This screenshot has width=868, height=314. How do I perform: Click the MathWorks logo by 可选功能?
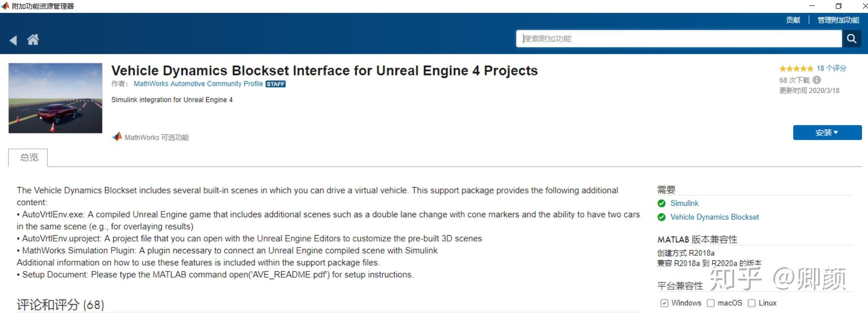tap(117, 137)
